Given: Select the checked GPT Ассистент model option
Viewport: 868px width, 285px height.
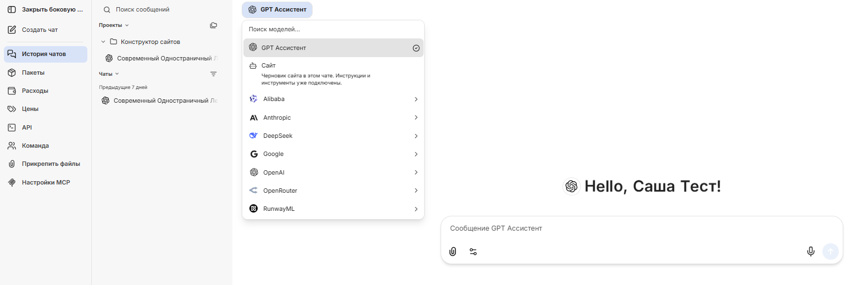Looking at the screenshot, I should pyautogui.click(x=333, y=48).
